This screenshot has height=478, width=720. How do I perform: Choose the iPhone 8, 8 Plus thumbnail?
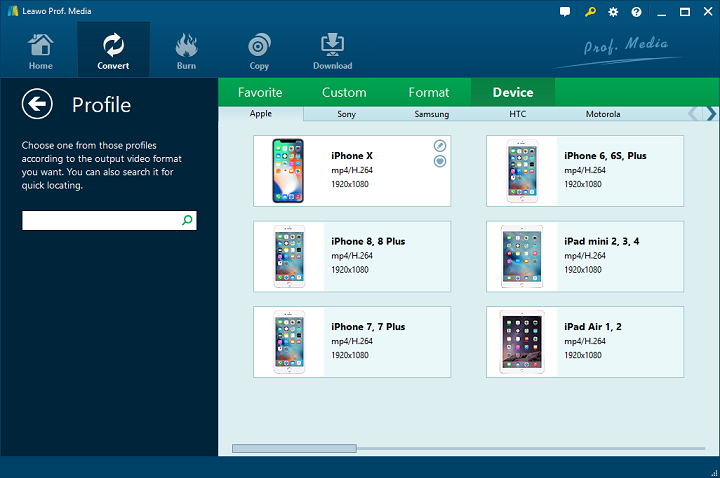(x=289, y=256)
